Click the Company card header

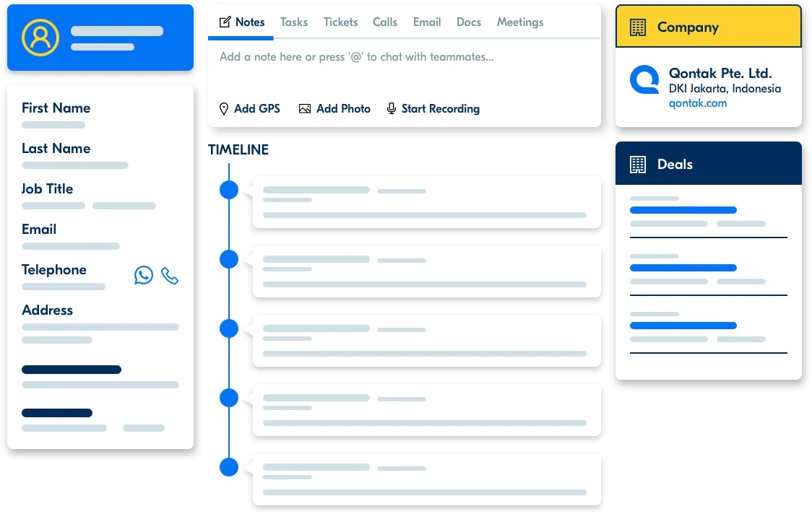pos(709,27)
